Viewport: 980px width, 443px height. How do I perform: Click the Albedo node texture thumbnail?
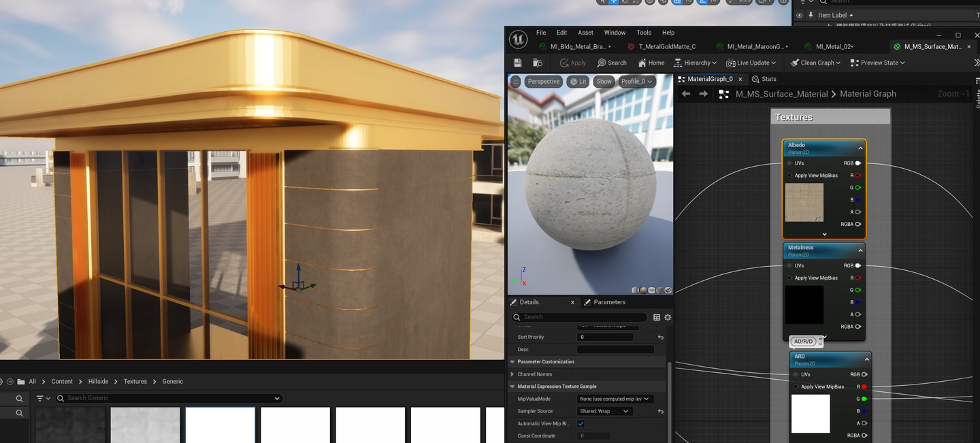pos(804,202)
